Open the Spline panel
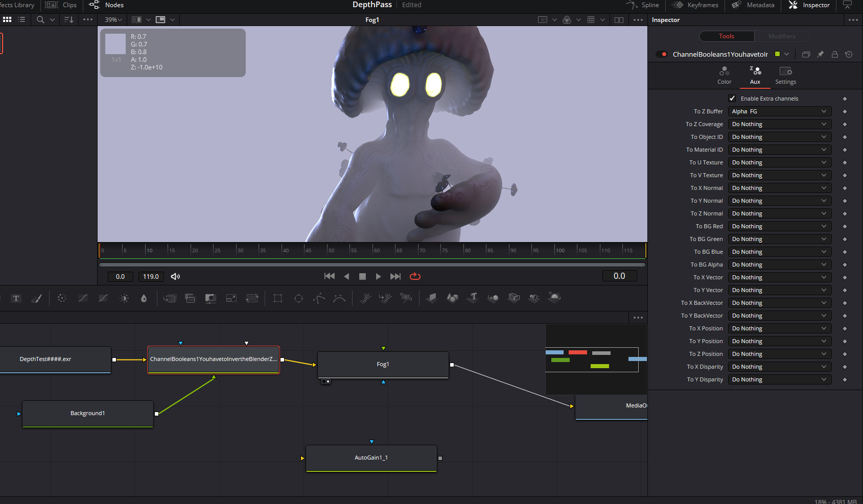 coord(643,5)
